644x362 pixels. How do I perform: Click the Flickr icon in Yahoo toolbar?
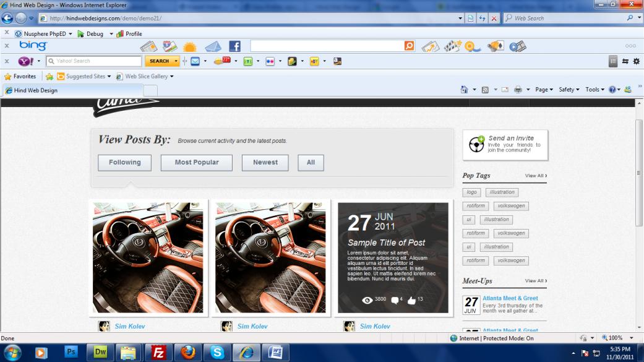(x=270, y=61)
